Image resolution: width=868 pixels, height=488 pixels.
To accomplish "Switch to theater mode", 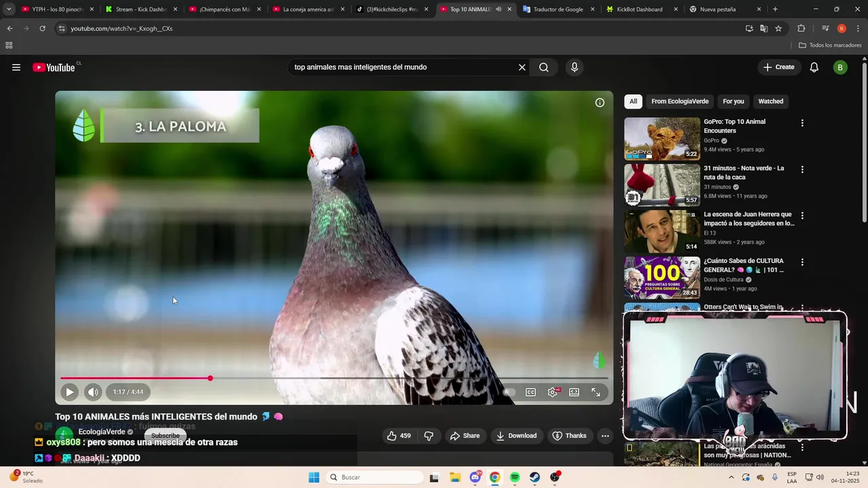I will 574,392.
